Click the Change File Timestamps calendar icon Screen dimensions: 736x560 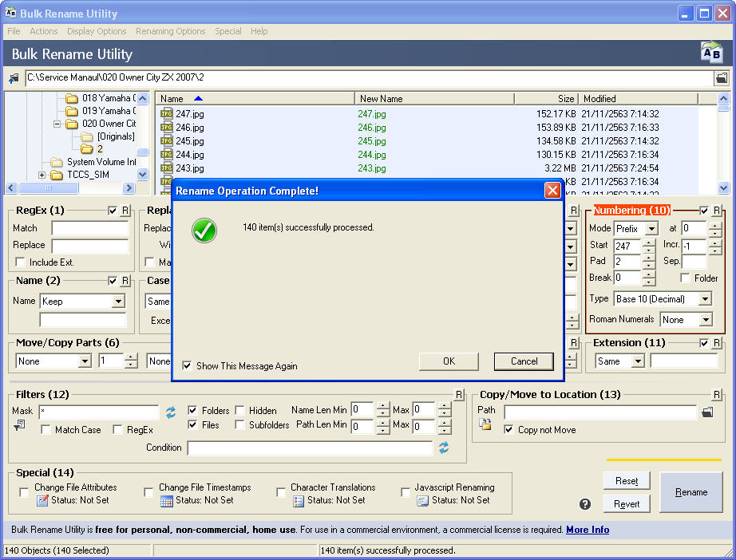[x=167, y=501]
